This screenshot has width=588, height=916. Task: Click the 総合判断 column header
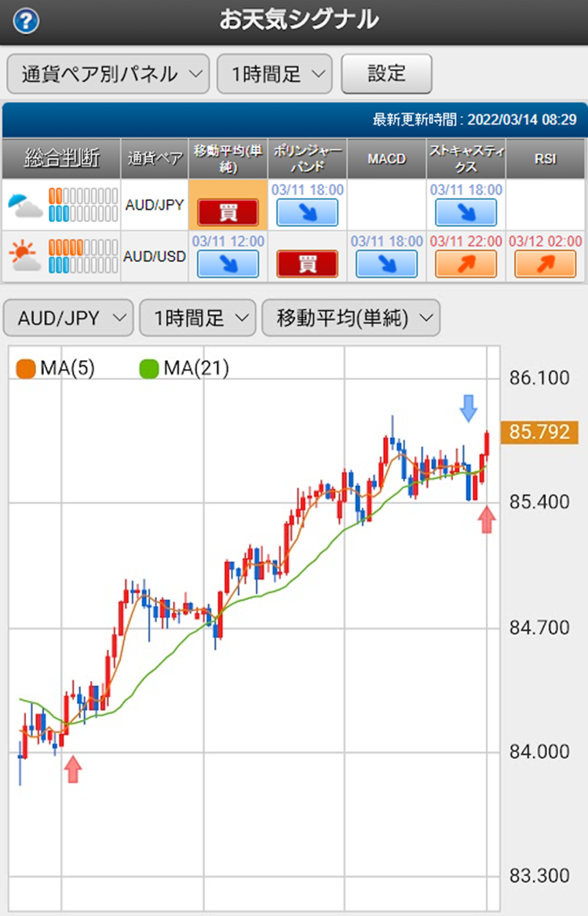tap(61, 159)
